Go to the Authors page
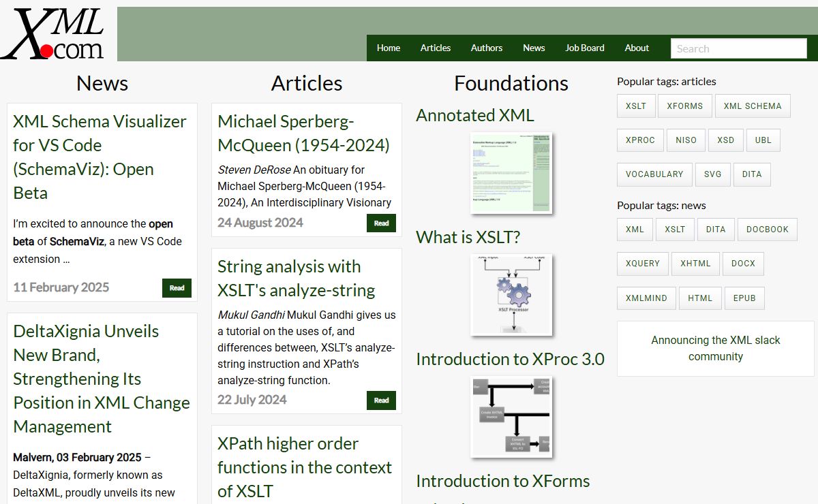 pyautogui.click(x=487, y=48)
